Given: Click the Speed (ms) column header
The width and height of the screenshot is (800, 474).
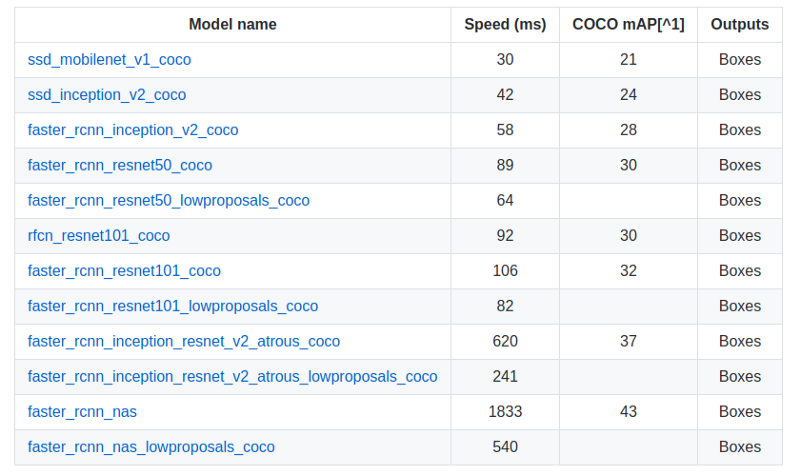Looking at the screenshot, I should pos(505,24).
